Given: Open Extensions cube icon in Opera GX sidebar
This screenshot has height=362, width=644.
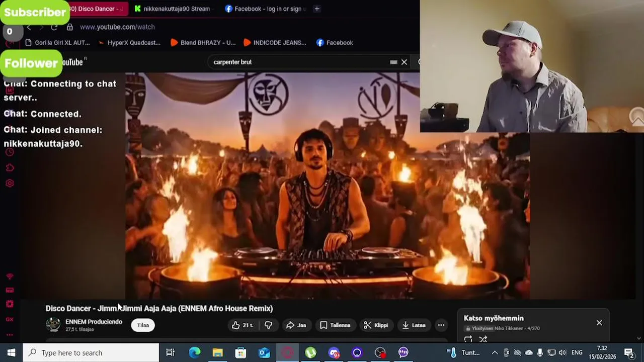Looking at the screenshot, I should [10, 167].
